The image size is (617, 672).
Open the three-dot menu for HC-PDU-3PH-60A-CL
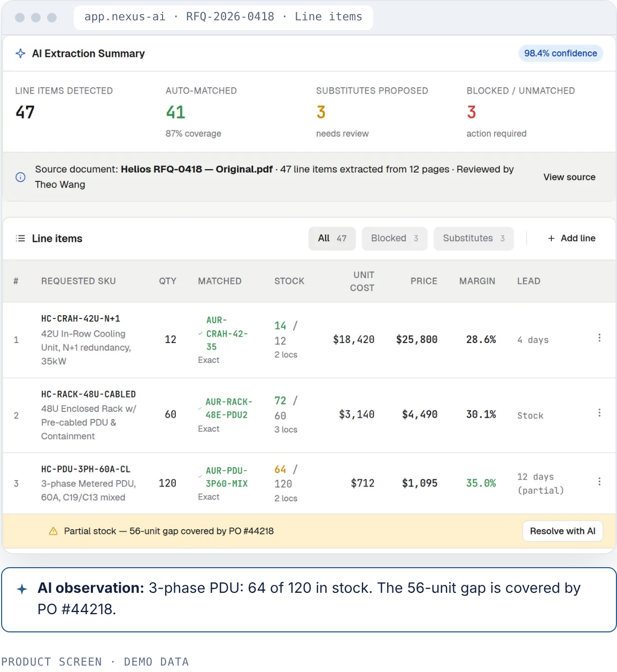point(599,482)
